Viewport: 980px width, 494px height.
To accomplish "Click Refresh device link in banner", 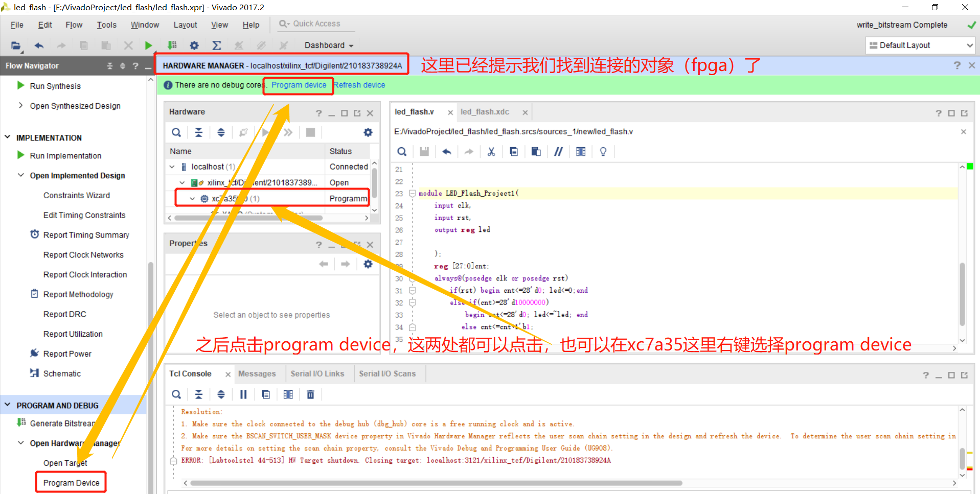I will (x=359, y=85).
